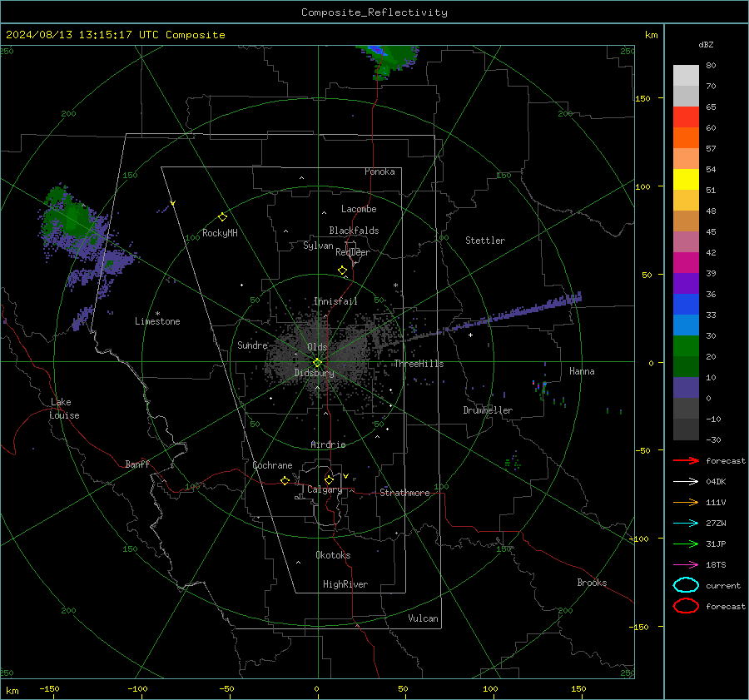Screen dimensions: 749x700
Task: Click the yellow swatch between 54 and 51 dBZ
Action: point(686,180)
